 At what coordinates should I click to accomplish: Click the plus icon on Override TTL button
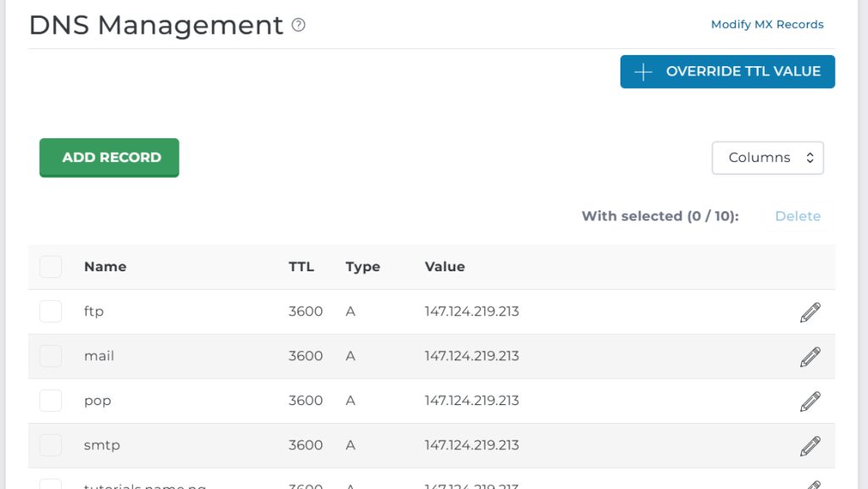643,72
